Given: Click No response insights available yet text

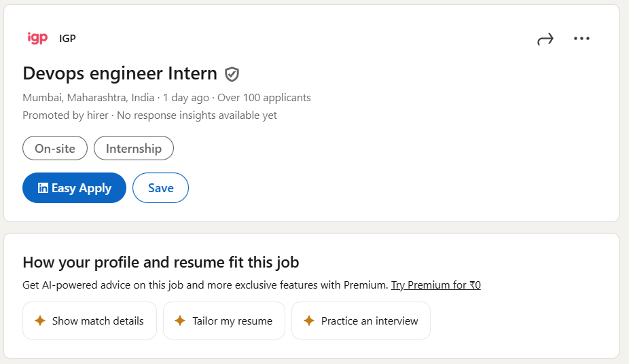Looking at the screenshot, I should pyautogui.click(x=197, y=115).
